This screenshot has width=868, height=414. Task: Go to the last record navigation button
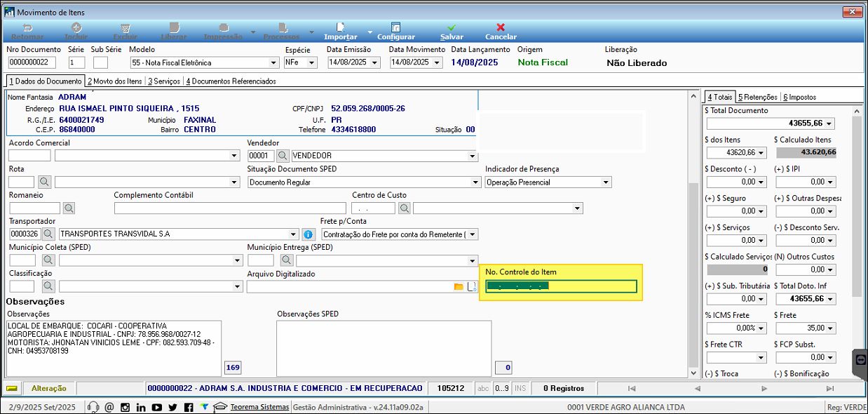point(829,388)
